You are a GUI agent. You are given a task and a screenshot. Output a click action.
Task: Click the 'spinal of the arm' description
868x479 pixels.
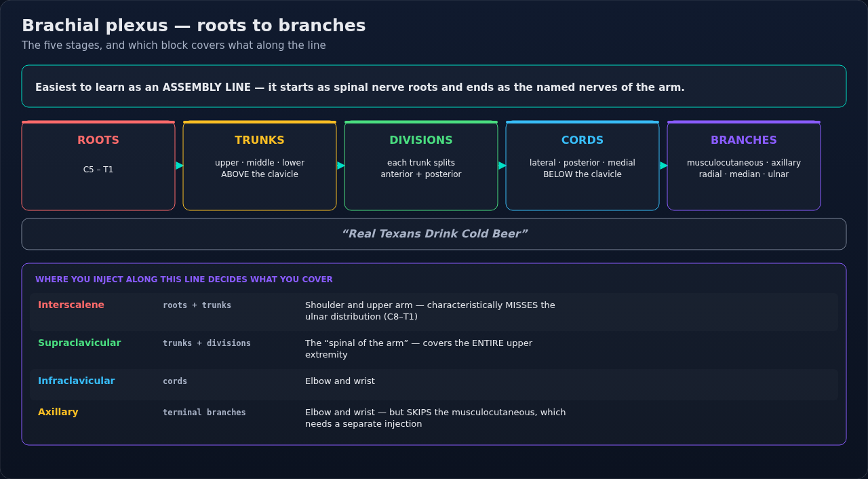point(418,349)
